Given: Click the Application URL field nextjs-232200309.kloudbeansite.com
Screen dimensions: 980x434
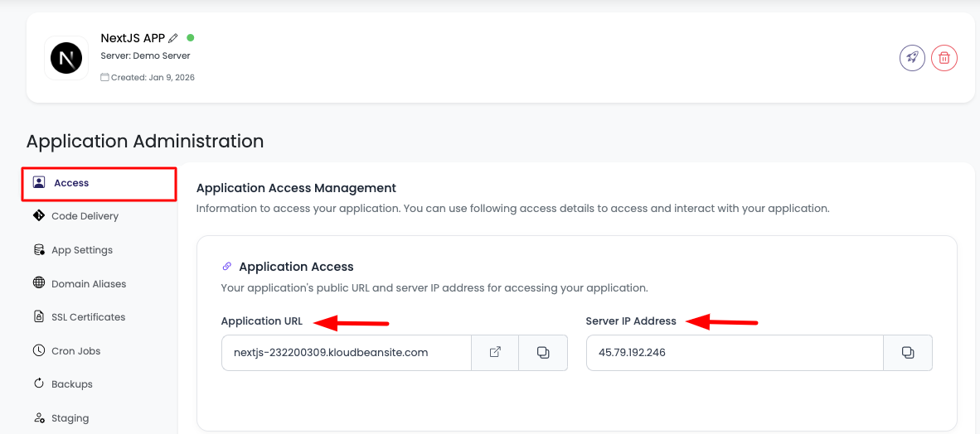Looking at the screenshot, I should click(x=347, y=353).
